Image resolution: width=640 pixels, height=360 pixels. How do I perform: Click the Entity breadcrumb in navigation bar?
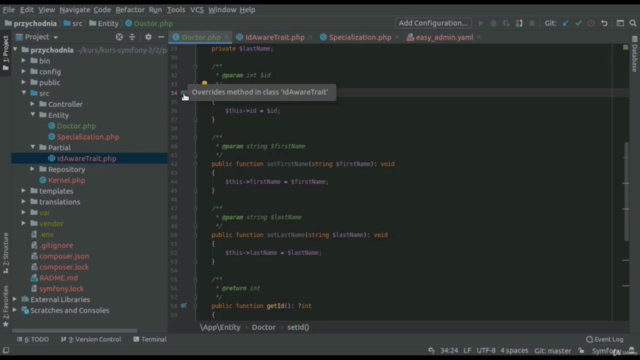104,24
